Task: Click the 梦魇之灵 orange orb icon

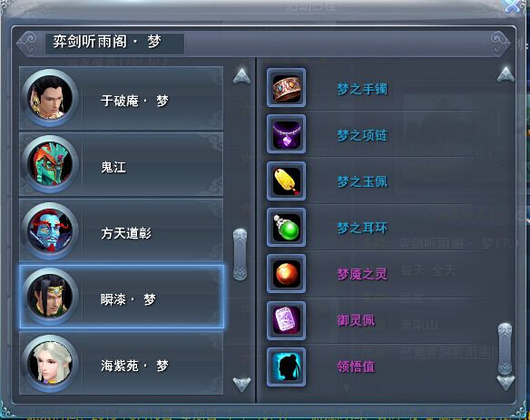Action: click(x=286, y=274)
